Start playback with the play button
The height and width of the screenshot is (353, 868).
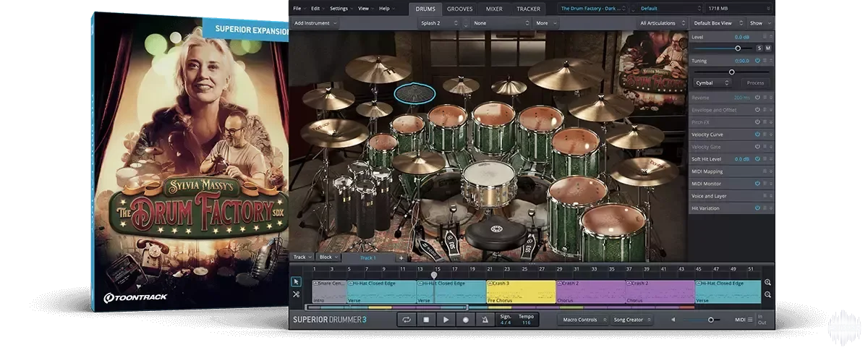pyautogui.click(x=446, y=320)
